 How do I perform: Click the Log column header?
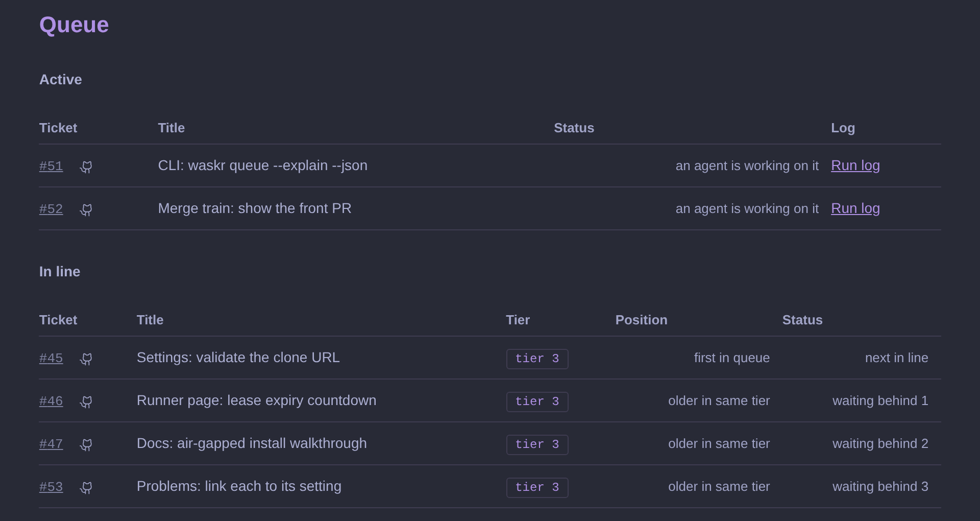pyautogui.click(x=843, y=128)
